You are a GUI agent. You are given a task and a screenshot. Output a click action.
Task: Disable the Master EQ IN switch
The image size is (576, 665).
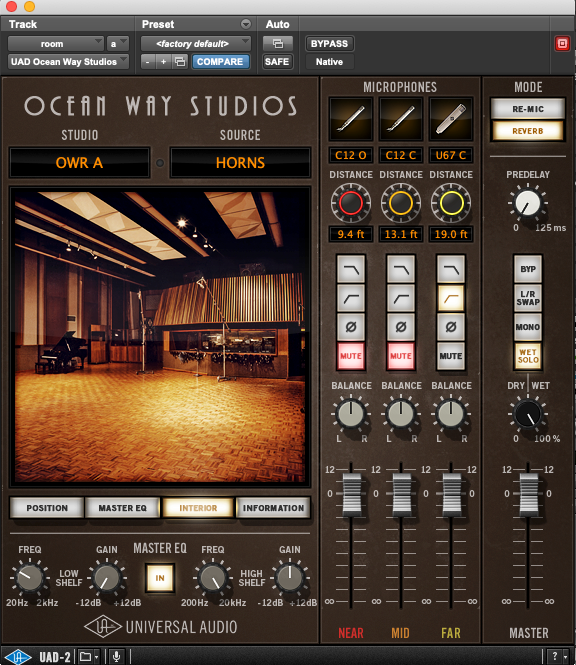click(160, 578)
